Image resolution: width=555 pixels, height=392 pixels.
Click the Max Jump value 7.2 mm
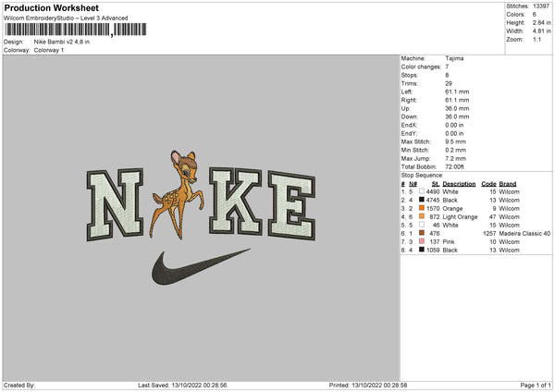point(455,158)
